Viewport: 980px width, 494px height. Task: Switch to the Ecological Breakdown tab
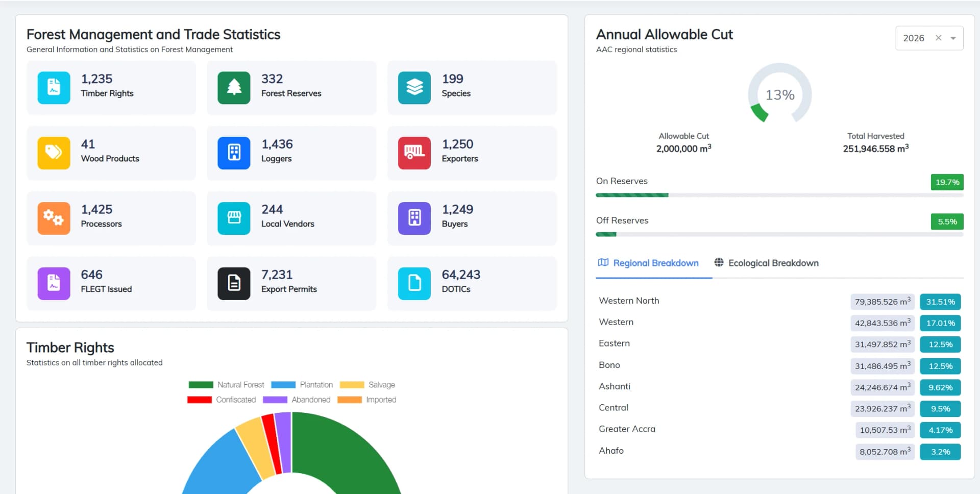pos(766,263)
